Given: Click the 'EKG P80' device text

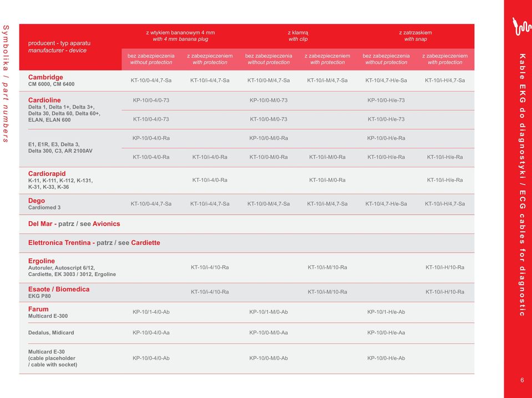Looking at the screenshot, I should 39,296.
